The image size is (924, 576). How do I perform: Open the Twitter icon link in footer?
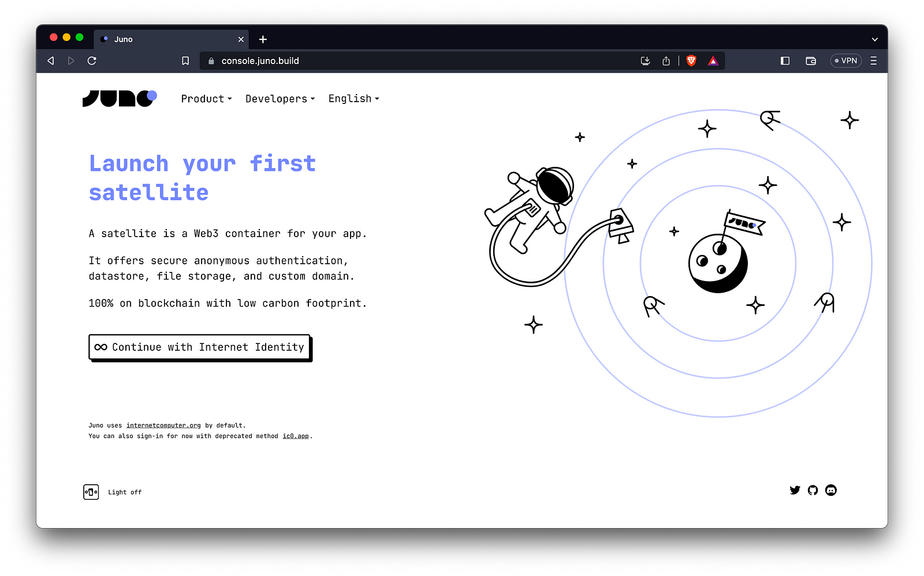(x=795, y=490)
